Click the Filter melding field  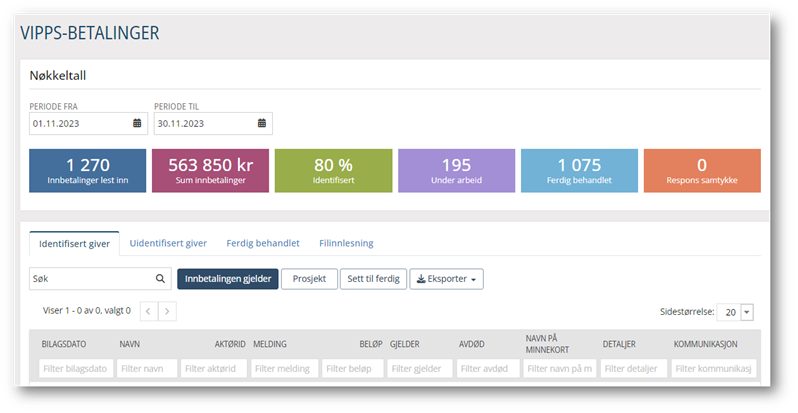(284, 368)
